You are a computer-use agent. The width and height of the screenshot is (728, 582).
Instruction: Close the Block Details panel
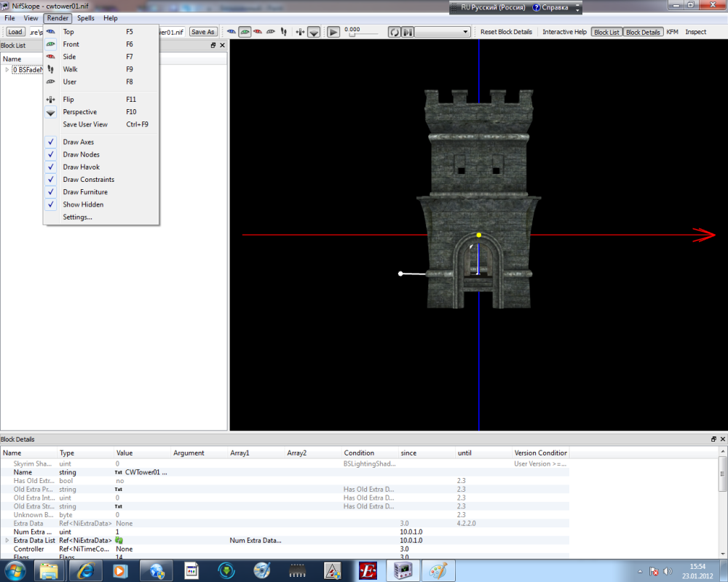[723, 439]
